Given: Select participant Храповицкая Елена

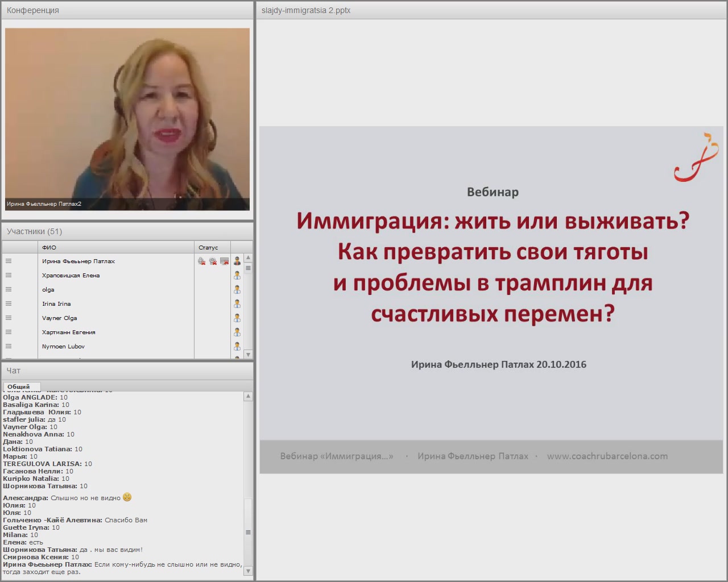Looking at the screenshot, I should (x=71, y=276).
